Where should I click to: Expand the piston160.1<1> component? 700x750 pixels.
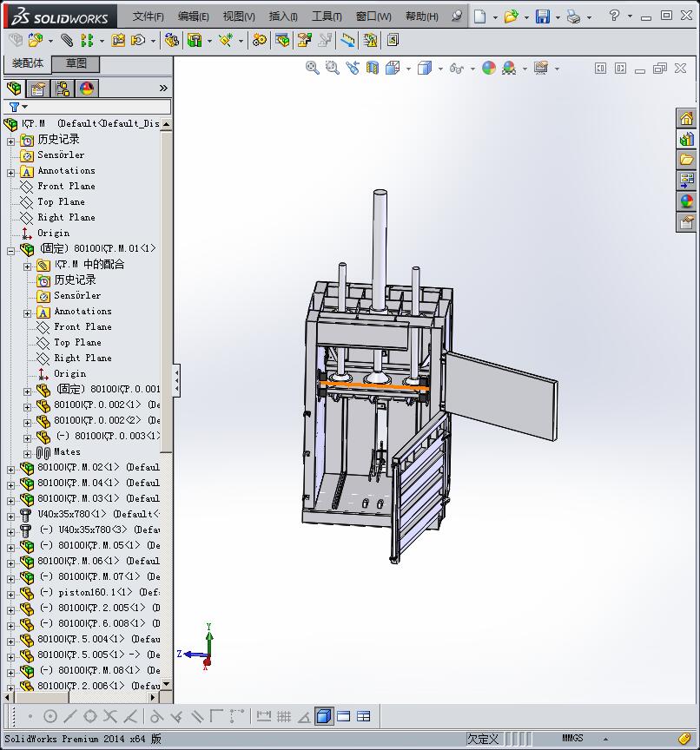click(11, 595)
